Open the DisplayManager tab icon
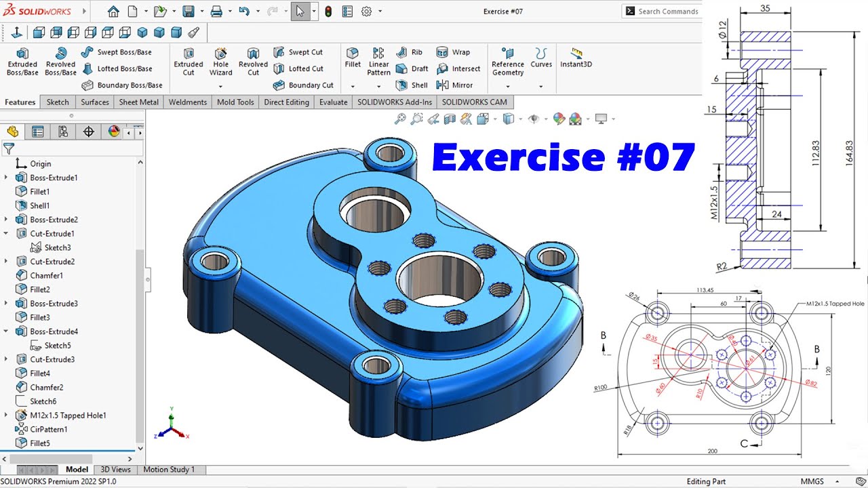 click(114, 131)
